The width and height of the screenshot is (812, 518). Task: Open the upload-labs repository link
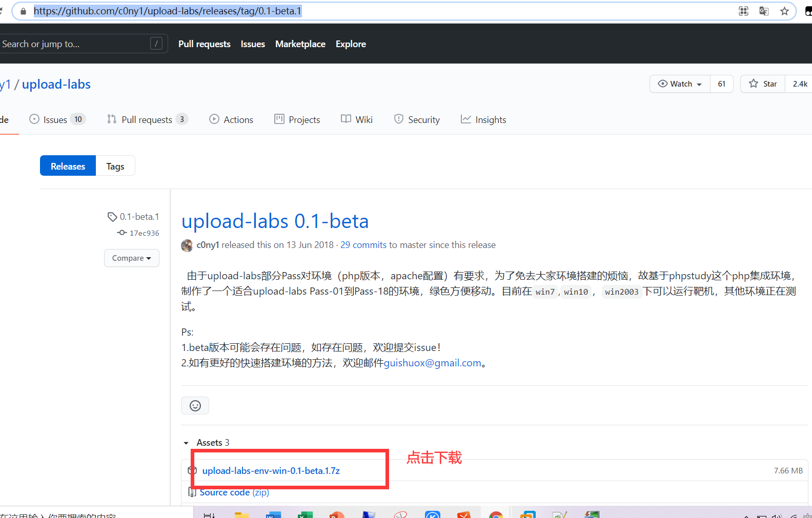(56, 84)
